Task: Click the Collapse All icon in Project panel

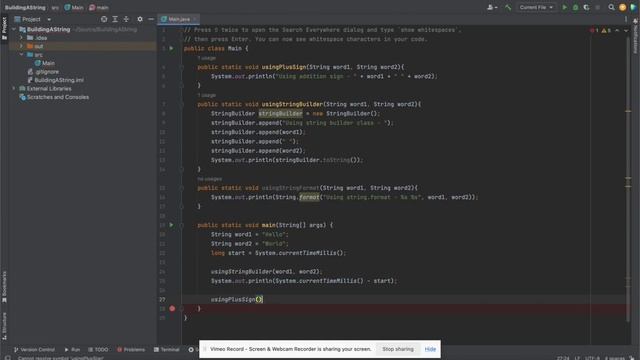Action: tap(126, 19)
